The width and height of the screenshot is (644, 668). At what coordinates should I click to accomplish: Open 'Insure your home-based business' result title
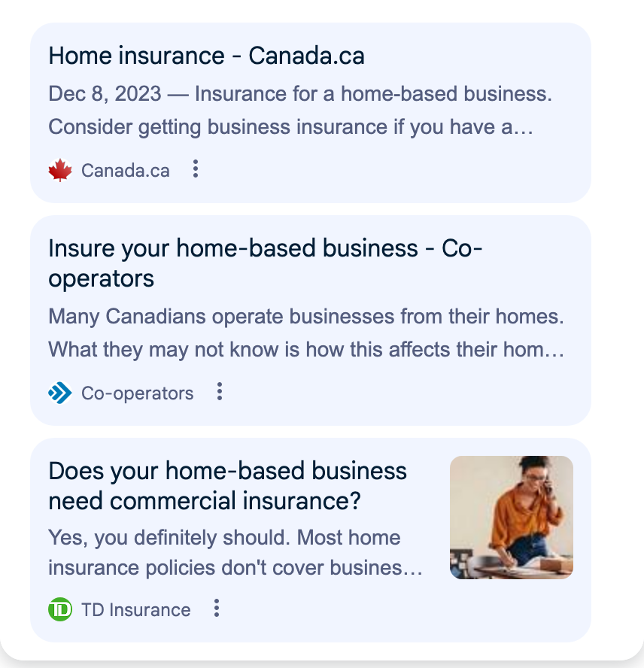265,263
